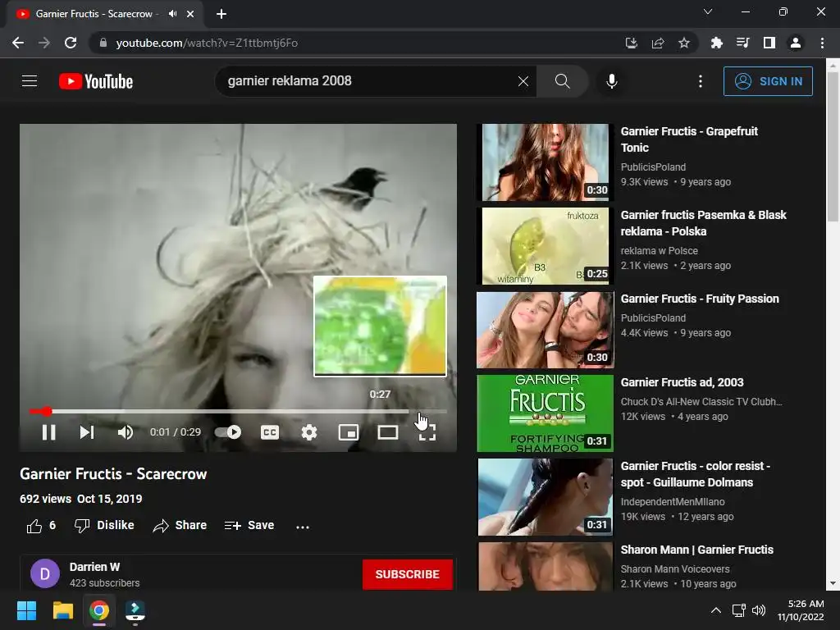Dislike the video
Screen dimensions: 840x630
(104, 526)
